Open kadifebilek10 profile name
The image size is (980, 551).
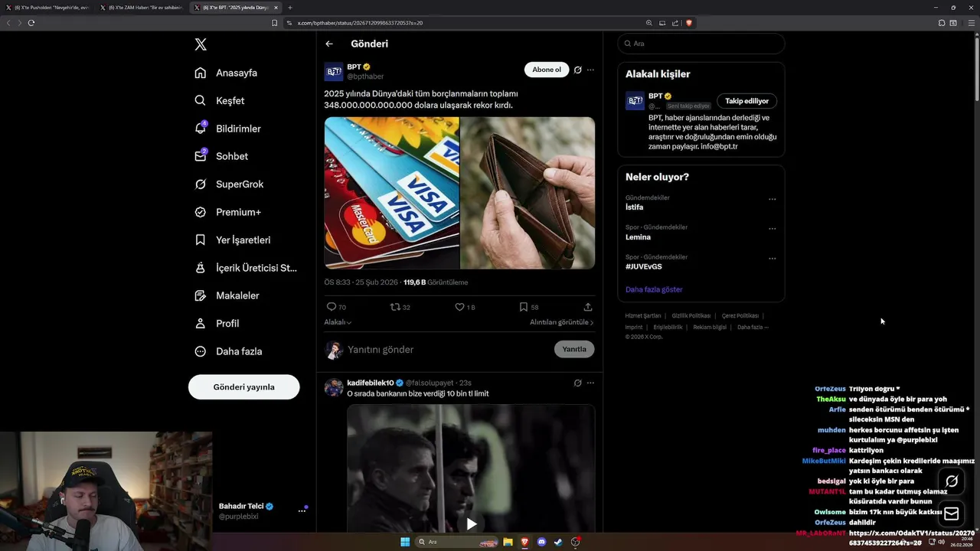click(x=371, y=383)
